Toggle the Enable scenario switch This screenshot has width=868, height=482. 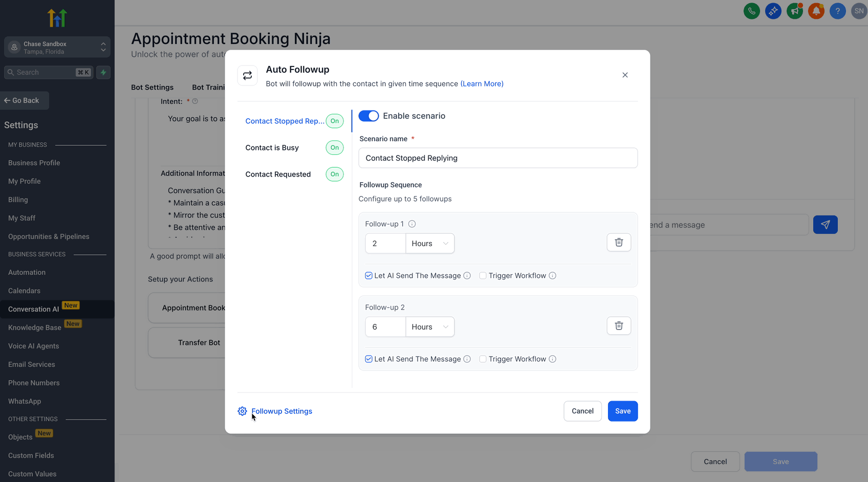pos(368,116)
